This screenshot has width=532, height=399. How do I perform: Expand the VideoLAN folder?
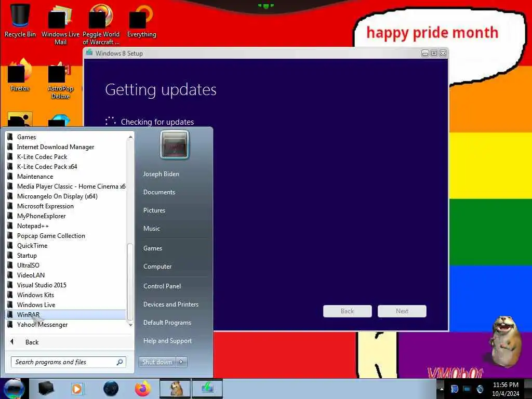click(66, 275)
